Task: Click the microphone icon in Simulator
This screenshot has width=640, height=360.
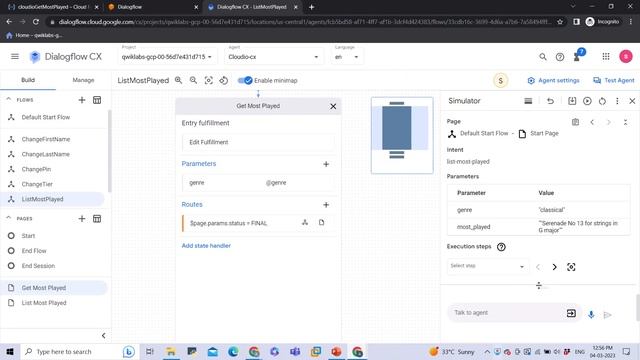Action: click(591, 314)
